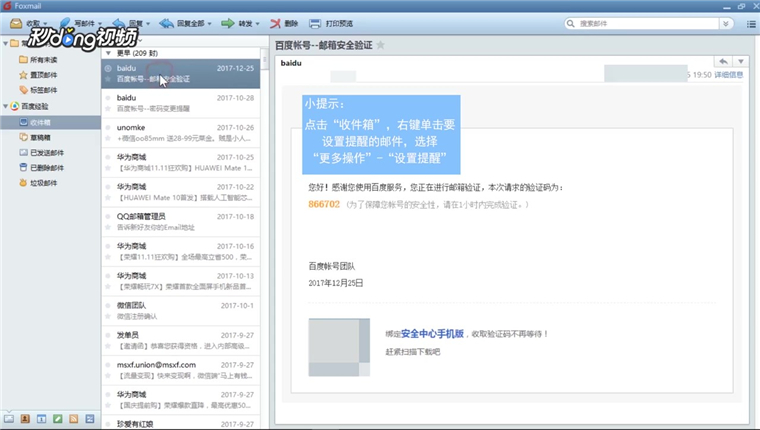Expand the search options dropdown

coord(726,23)
